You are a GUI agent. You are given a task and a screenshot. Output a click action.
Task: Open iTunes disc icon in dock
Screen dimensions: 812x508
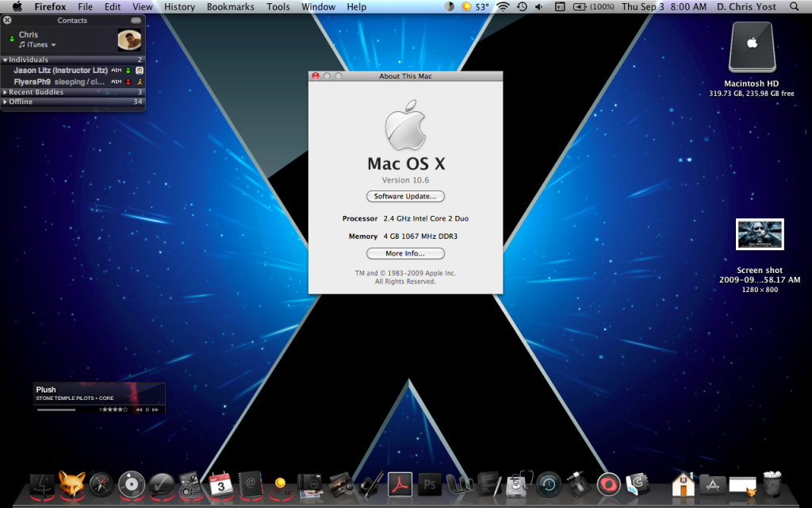[x=132, y=485]
